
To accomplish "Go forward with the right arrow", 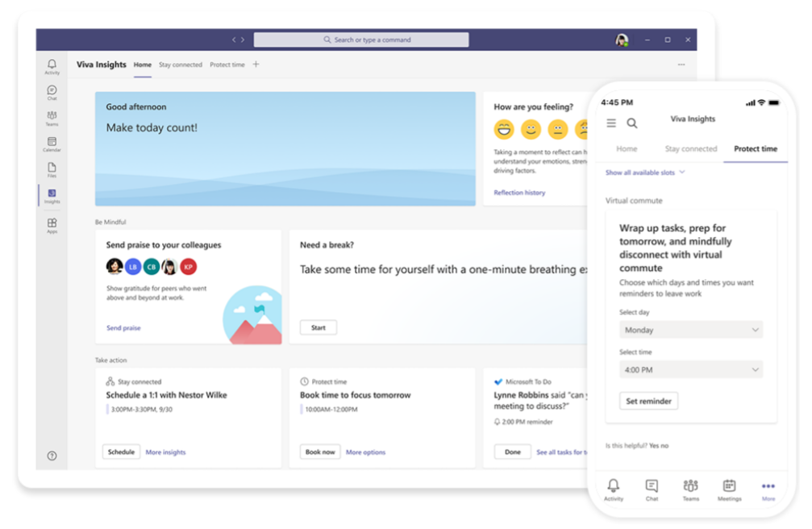I will (x=243, y=40).
